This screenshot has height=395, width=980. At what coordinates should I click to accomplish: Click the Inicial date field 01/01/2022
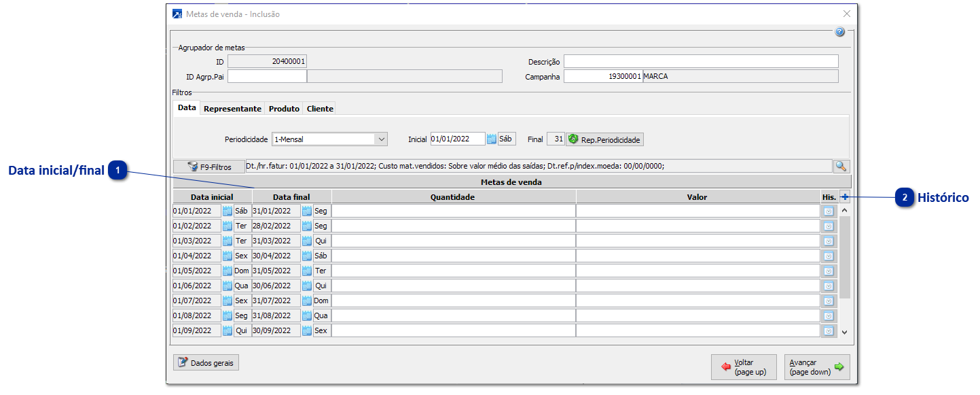458,139
